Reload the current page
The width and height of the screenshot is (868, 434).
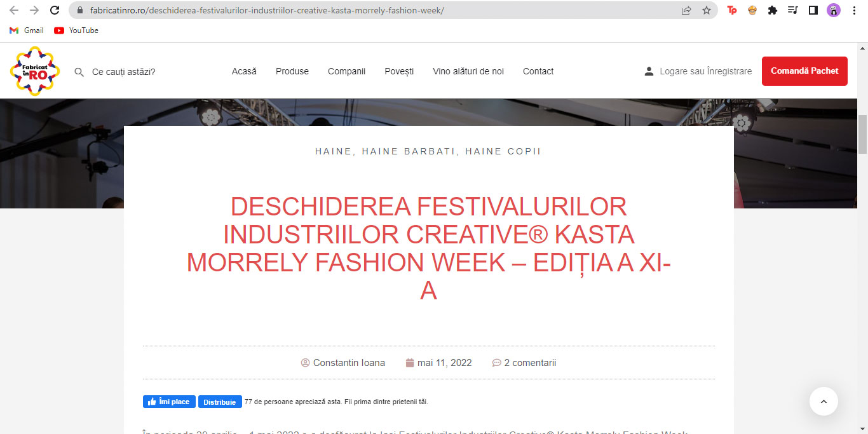[x=55, y=10]
